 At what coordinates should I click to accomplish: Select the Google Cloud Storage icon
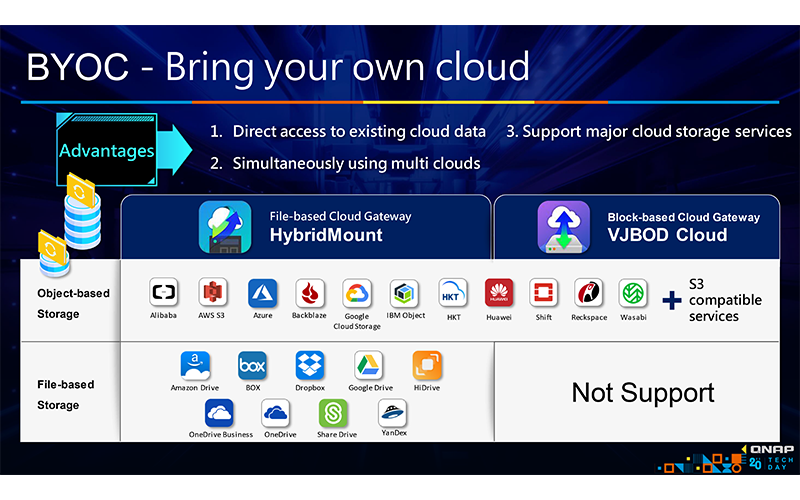coord(357,293)
